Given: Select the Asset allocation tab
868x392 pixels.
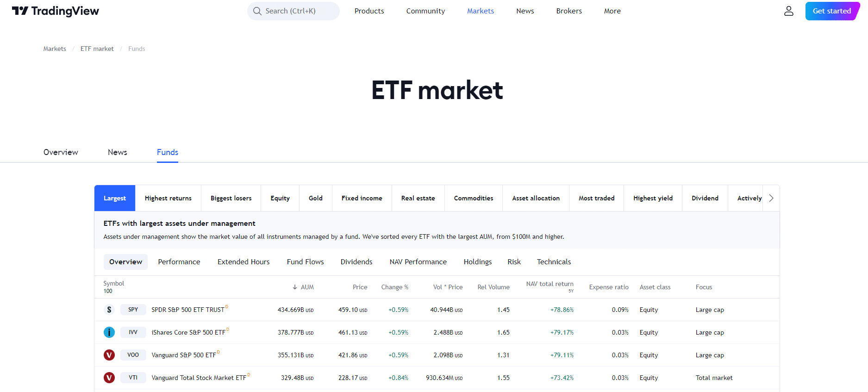Looking at the screenshot, I should click(x=536, y=198).
